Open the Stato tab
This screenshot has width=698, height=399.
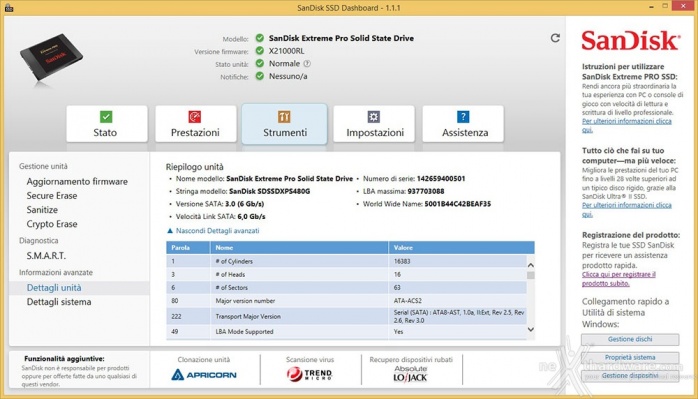click(107, 124)
